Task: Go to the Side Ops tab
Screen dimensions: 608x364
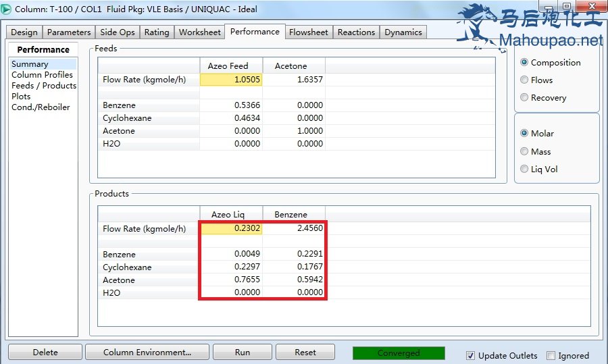Action: point(118,32)
